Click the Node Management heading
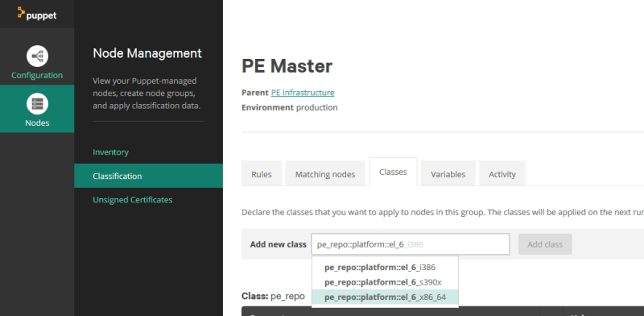Screen dimensions: 644x316 coord(147,53)
